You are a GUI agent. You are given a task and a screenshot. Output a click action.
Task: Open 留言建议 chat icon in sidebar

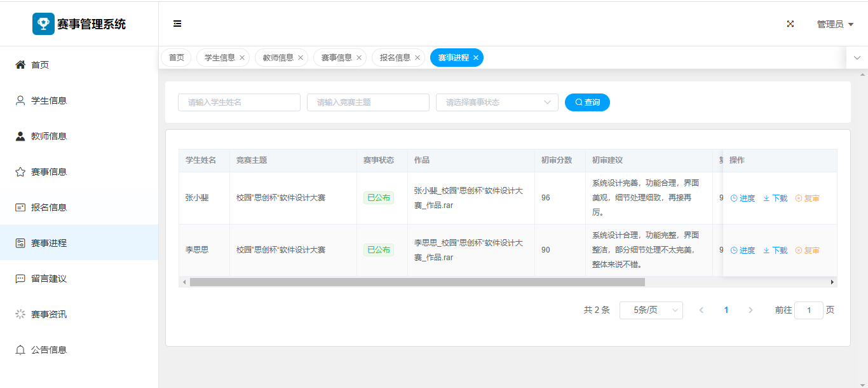coord(20,279)
